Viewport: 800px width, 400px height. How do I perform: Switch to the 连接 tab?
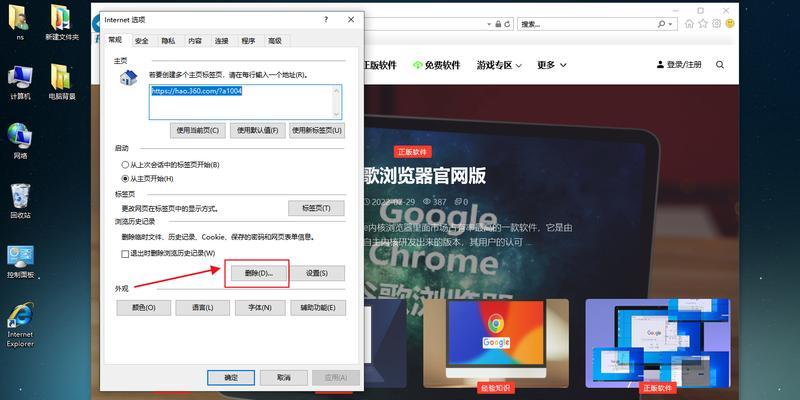pyautogui.click(x=221, y=41)
